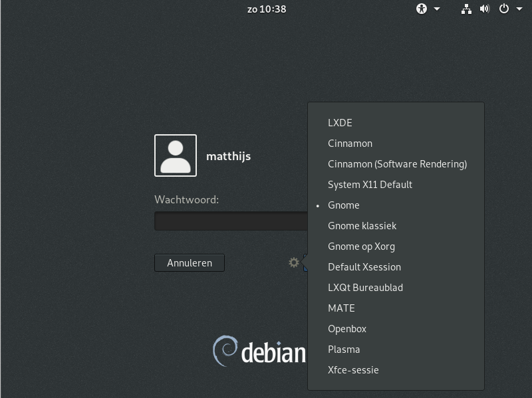Open the accessibility menu icon
The image size is (532, 398).
pyautogui.click(x=422, y=9)
